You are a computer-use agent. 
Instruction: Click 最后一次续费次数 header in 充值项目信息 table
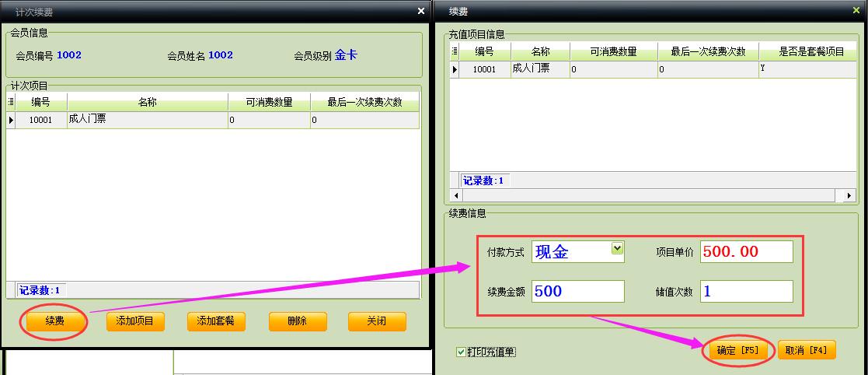coord(709,51)
